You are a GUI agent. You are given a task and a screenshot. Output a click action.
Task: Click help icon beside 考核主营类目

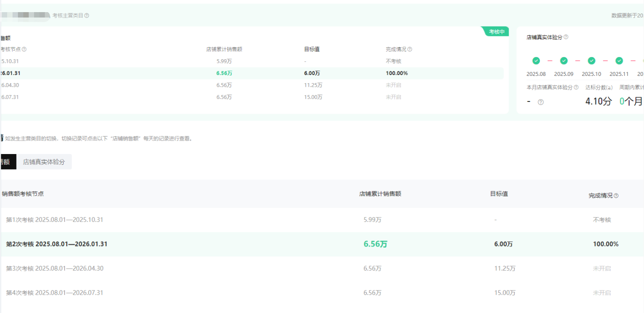[x=87, y=15]
